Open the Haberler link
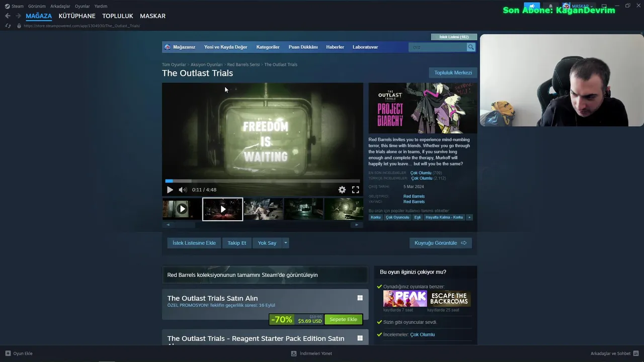644x362 pixels. point(335,47)
